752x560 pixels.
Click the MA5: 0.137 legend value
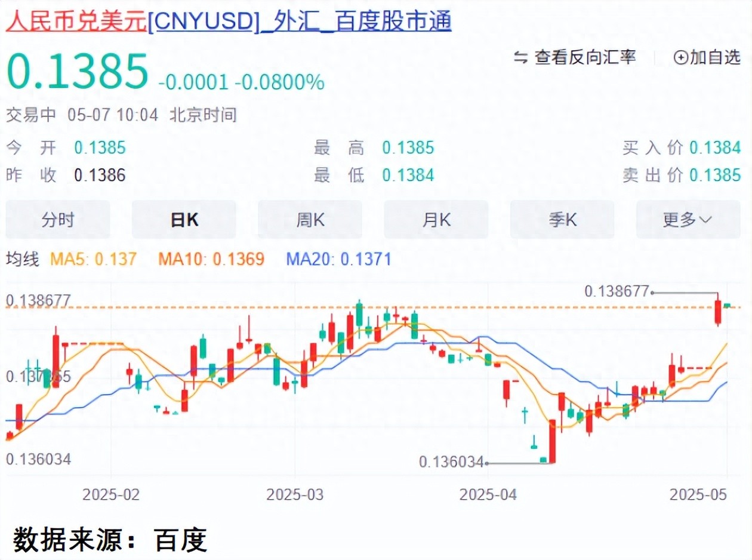93,259
